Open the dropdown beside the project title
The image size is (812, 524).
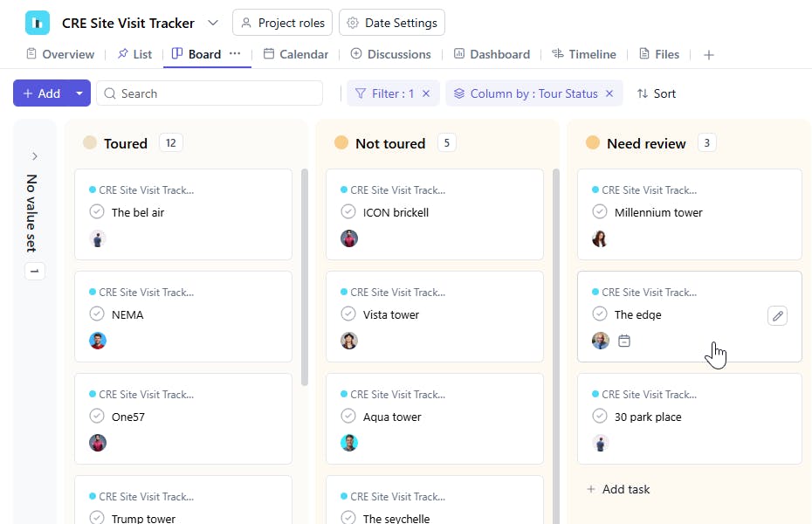click(213, 23)
